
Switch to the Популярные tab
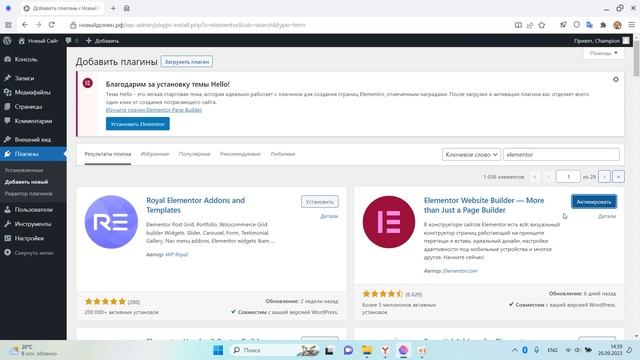click(x=194, y=154)
